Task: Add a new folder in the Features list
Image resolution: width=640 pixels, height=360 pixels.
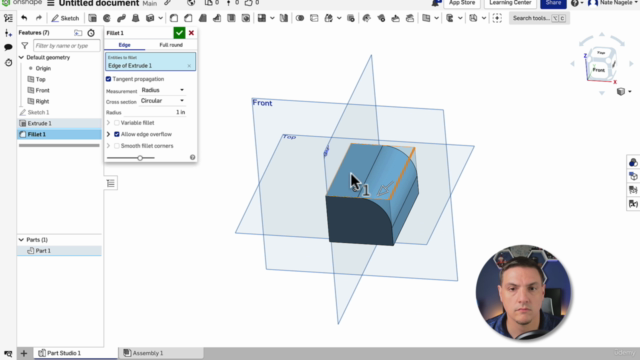Action: 78,33
